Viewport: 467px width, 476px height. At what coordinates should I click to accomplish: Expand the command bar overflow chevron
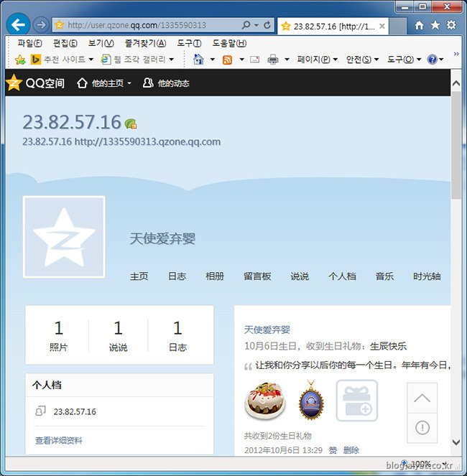tap(456, 54)
